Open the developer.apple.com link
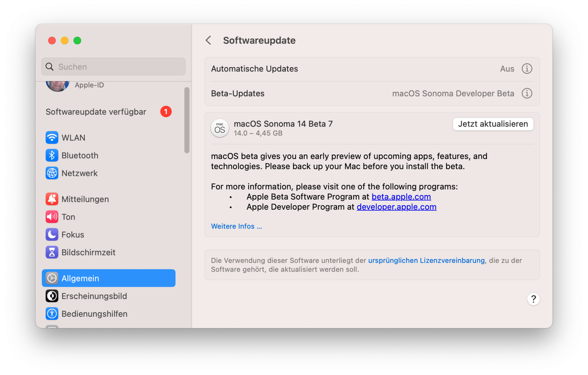Viewport: 588px width, 375px height. pyautogui.click(x=396, y=207)
